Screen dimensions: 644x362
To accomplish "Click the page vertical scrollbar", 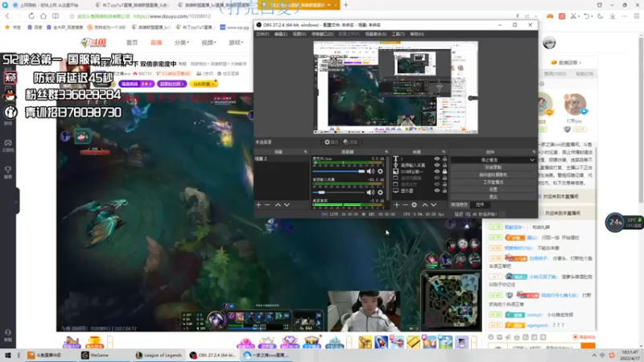I will coord(641,119).
